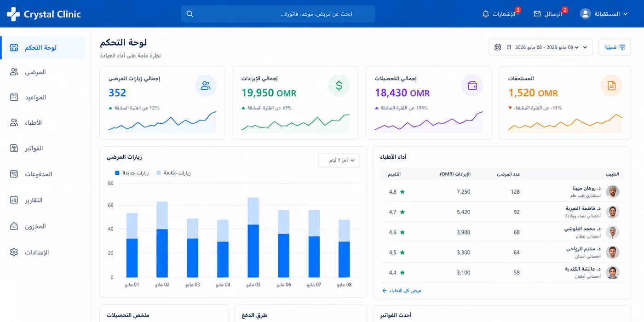Click the 1,520 OMR dues value
The height and width of the screenshot is (322, 644).
[x=533, y=93]
